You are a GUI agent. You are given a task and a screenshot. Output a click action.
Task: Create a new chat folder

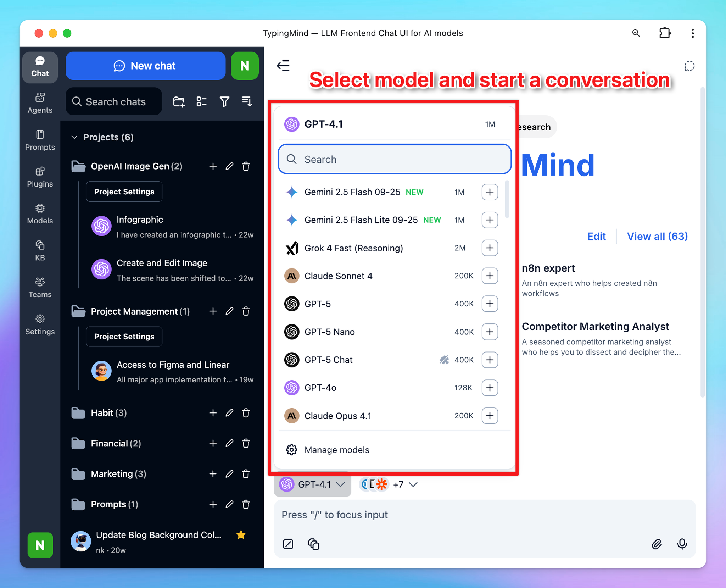[x=178, y=101]
